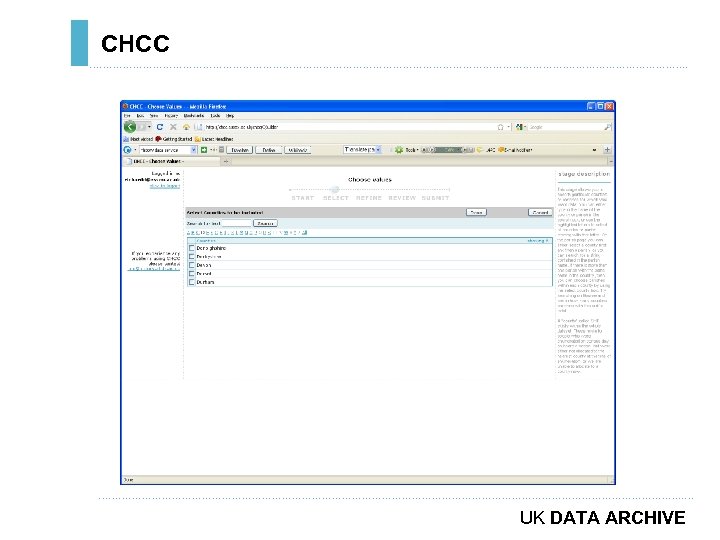Click the 'all' link in alphabet filter

(304, 233)
